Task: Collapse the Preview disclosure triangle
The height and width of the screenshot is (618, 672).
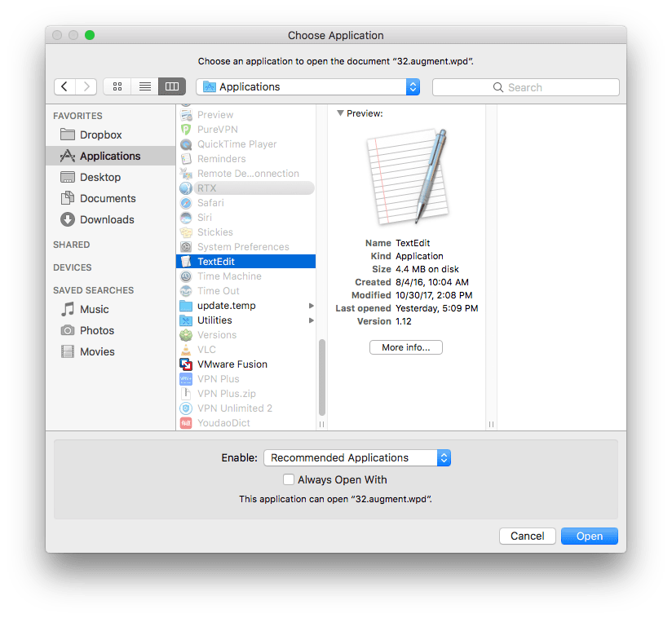Action: point(340,113)
